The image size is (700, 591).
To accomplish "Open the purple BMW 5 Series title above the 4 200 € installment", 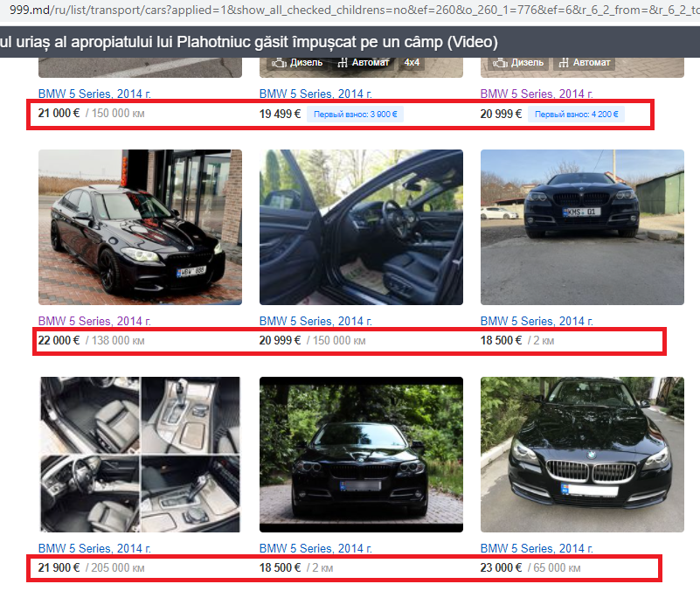I will pyautogui.click(x=537, y=94).
